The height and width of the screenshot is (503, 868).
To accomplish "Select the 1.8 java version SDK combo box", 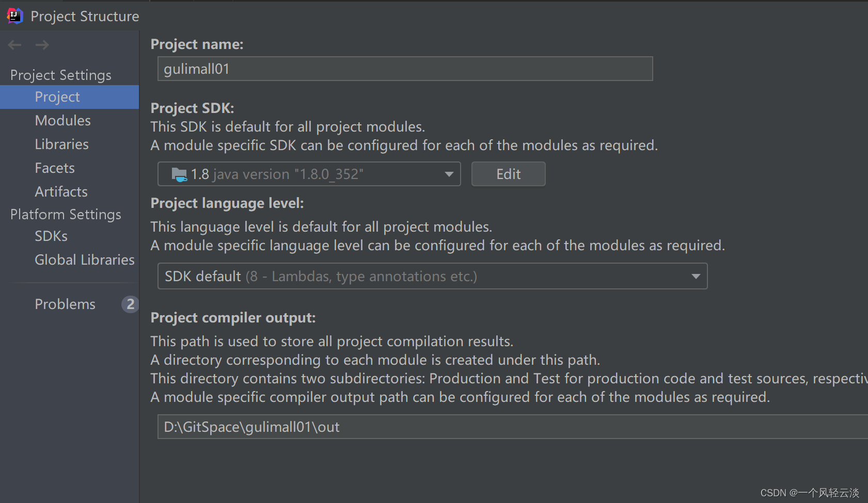I will pyautogui.click(x=308, y=174).
